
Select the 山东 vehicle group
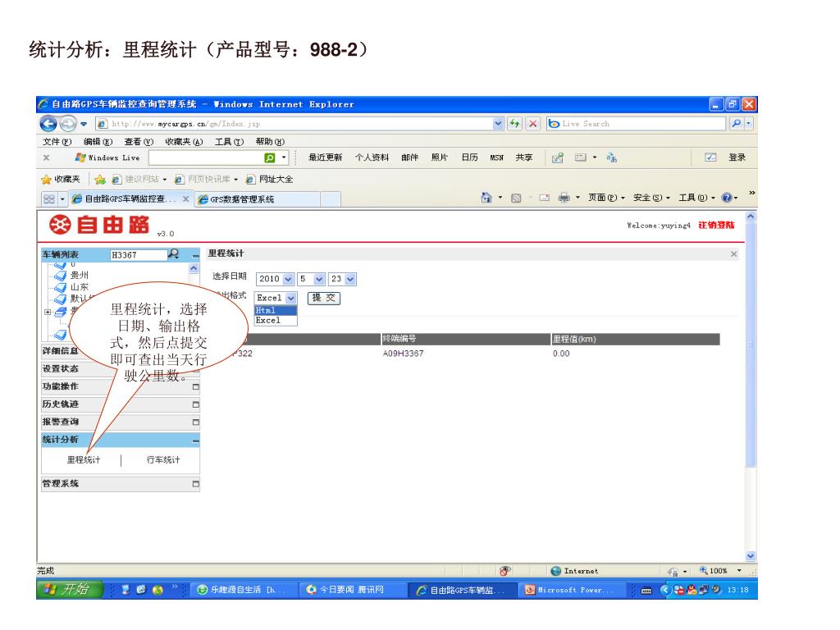pyautogui.click(x=80, y=287)
